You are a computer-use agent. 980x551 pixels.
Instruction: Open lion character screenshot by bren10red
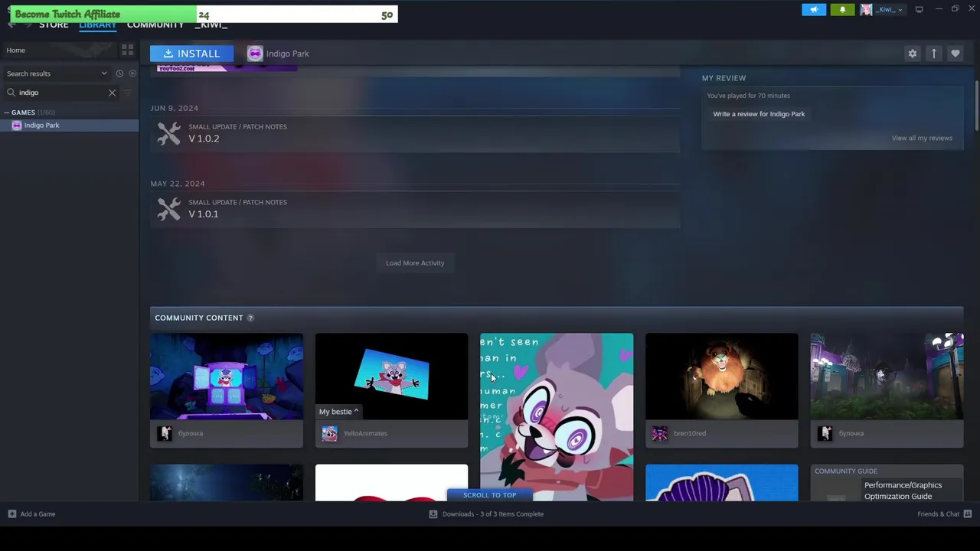pos(721,377)
